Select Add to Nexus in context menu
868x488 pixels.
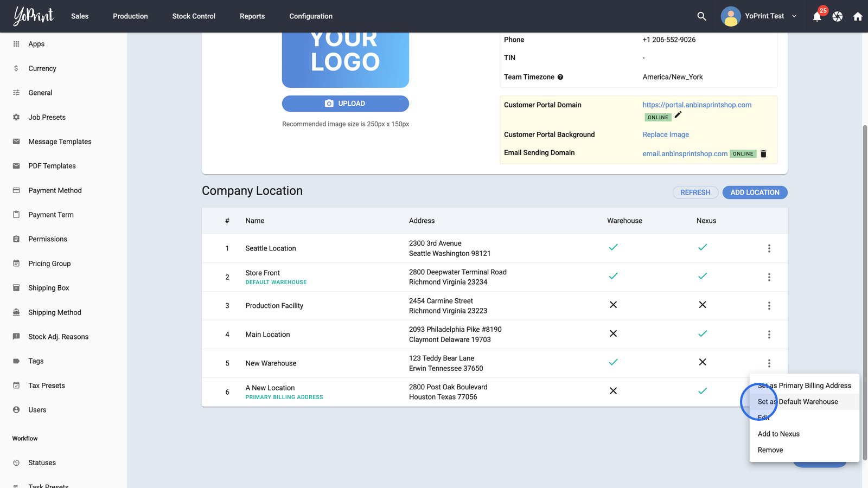[778, 434]
